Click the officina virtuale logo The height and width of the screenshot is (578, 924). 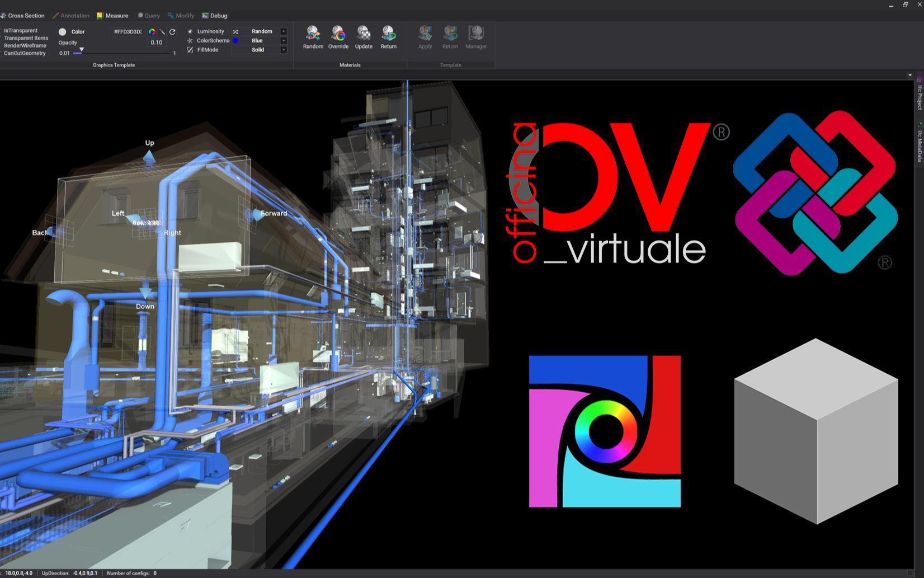[x=618, y=193]
